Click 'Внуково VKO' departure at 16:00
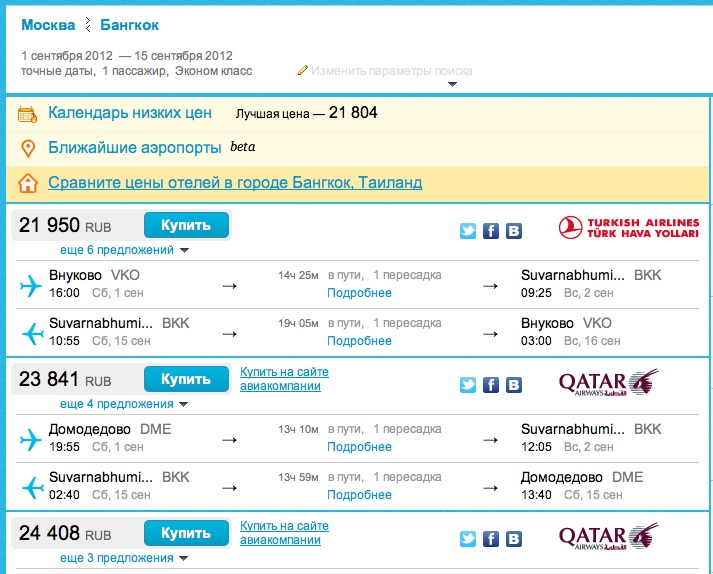The height and width of the screenshot is (574, 713). [x=95, y=275]
